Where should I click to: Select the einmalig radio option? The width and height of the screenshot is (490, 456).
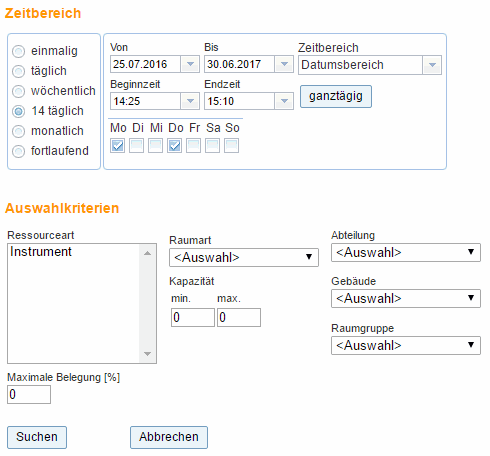(18, 51)
